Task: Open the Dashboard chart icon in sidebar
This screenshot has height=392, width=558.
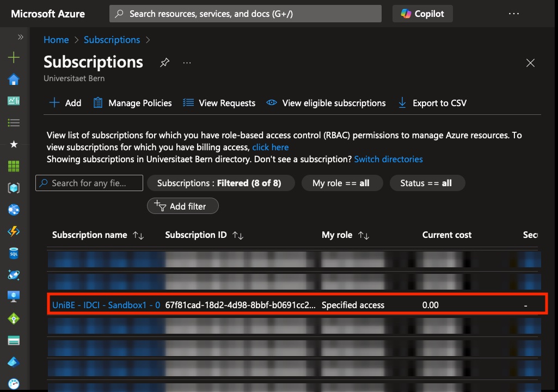Action: tap(14, 101)
